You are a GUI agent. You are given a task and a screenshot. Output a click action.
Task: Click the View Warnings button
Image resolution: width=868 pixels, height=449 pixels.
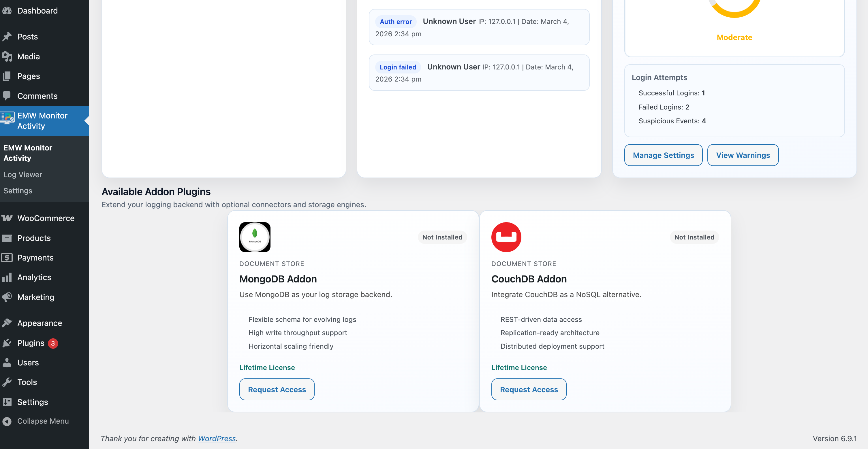(x=743, y=155)
